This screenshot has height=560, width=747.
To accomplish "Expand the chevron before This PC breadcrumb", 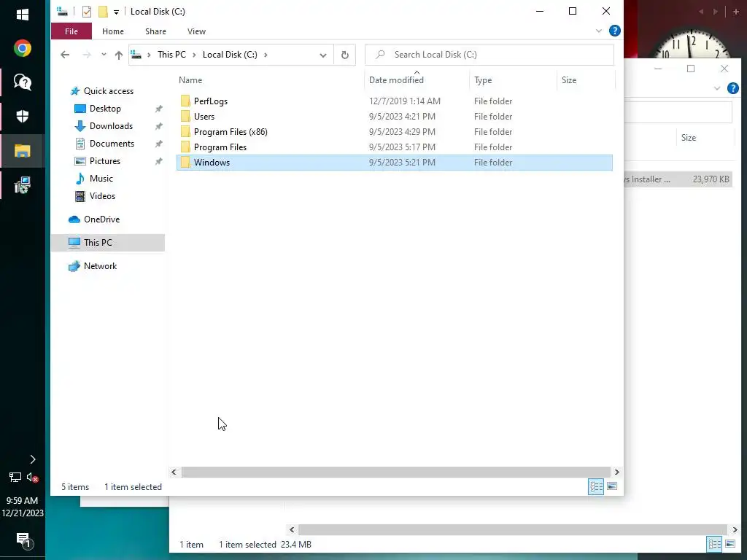I will click(x=149, y=55).
